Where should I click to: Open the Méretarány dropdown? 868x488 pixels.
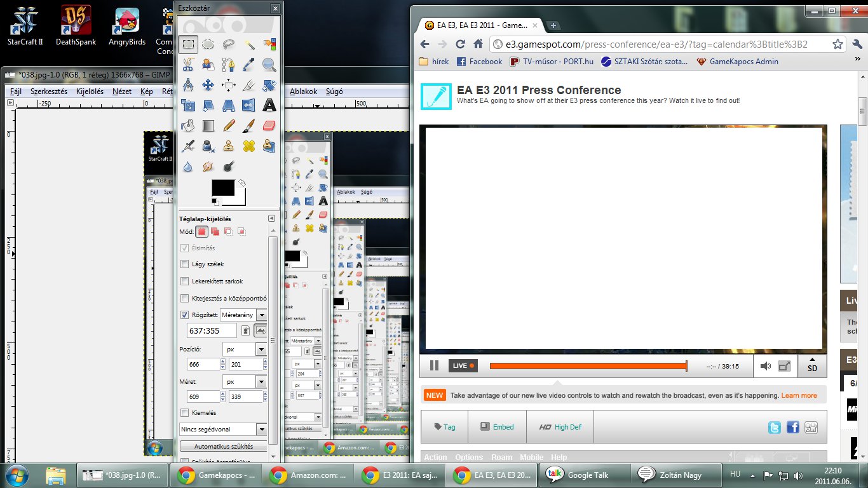tap(243, 315)
